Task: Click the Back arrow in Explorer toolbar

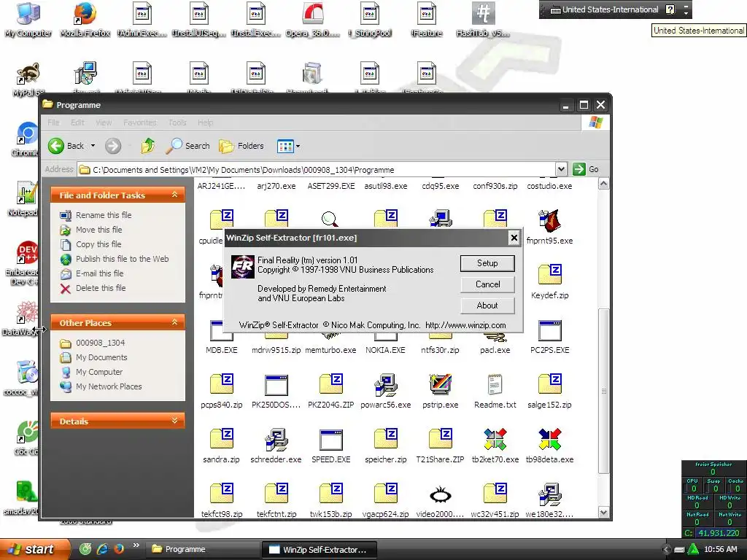Action: pos(55,146)
